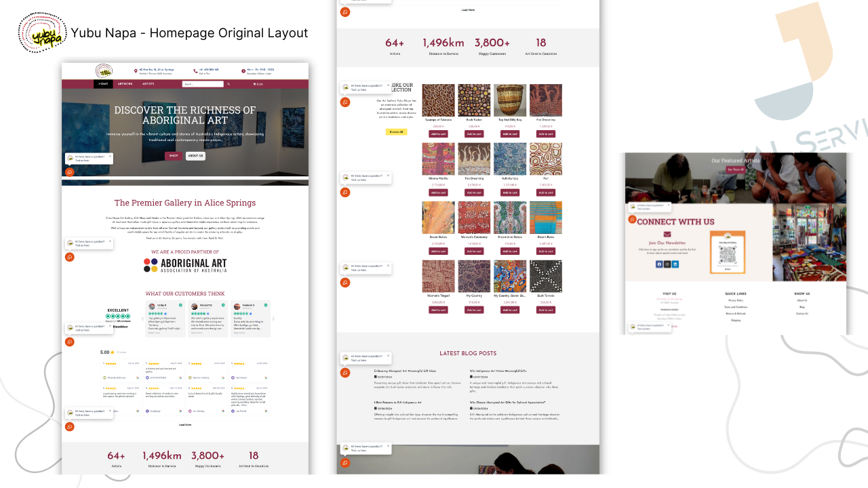Open the Frederic K review card
The width and height of the screenshot is (868, 488).
(x=250, y=319)
